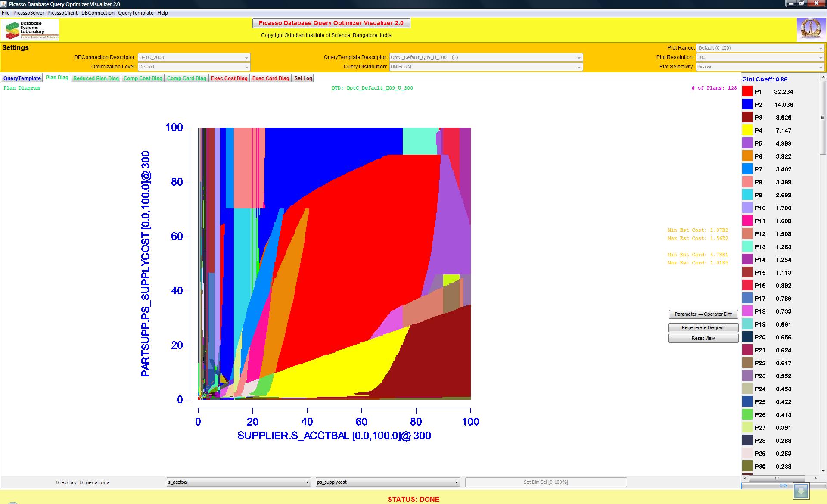Open the QueryTemplate Descriptor dropdown

click(x=485, y=57)
